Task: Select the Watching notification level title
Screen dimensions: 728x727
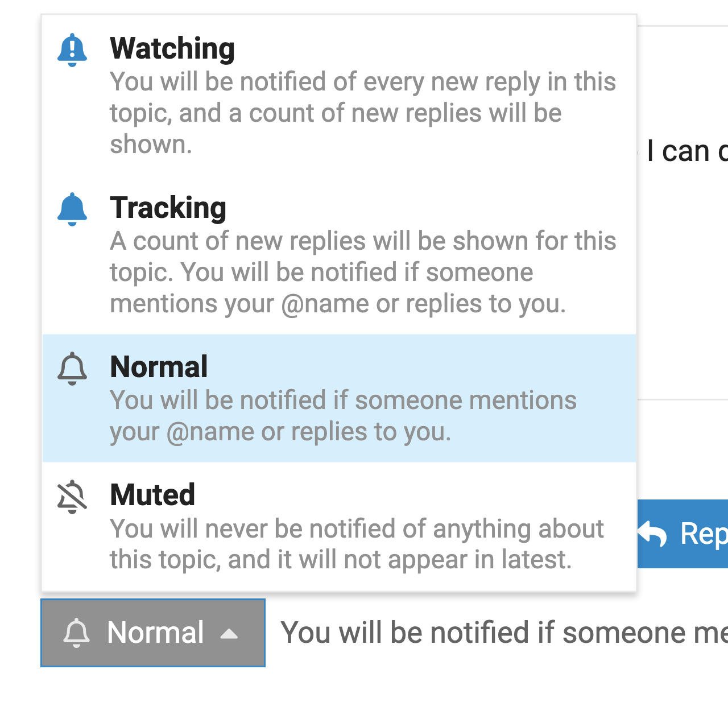Action: pos(172,48)
